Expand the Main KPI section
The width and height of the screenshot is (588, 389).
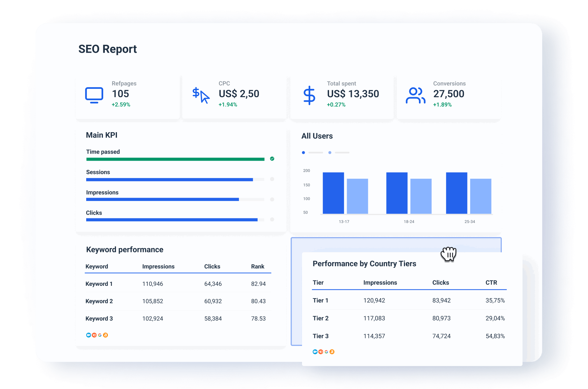click(102, 135)
